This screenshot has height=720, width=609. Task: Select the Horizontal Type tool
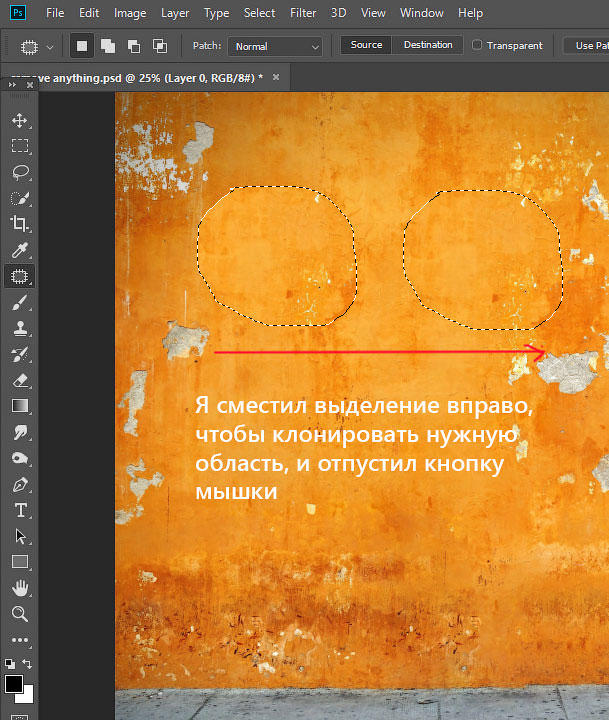click(x=19, y=510)
